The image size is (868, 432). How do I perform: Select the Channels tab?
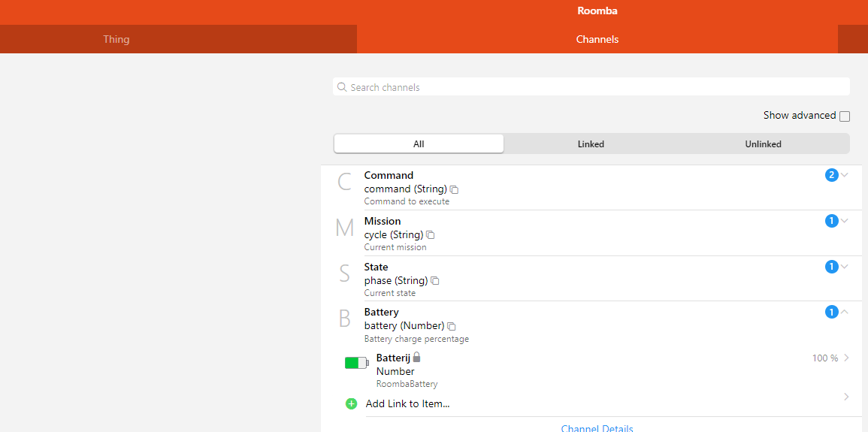pyautogui.click(x=597, y=39)
